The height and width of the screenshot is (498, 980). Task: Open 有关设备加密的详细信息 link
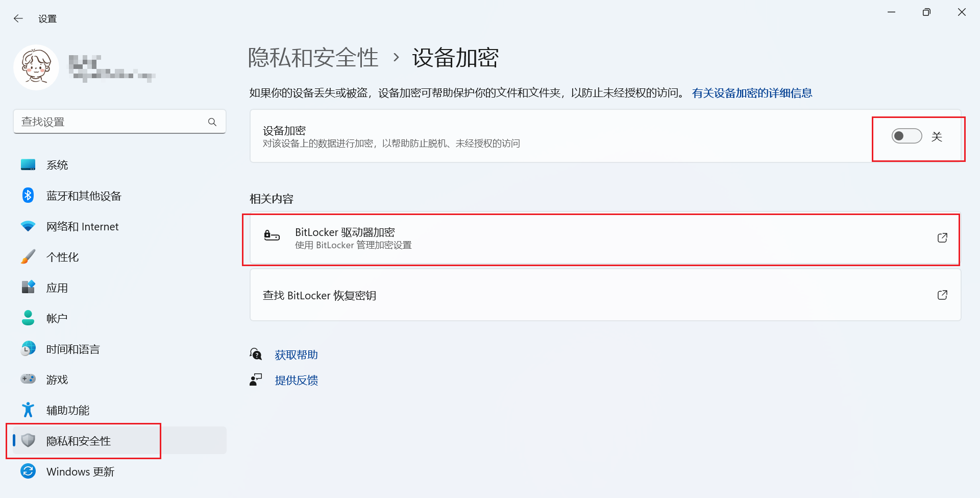[752, 93]
